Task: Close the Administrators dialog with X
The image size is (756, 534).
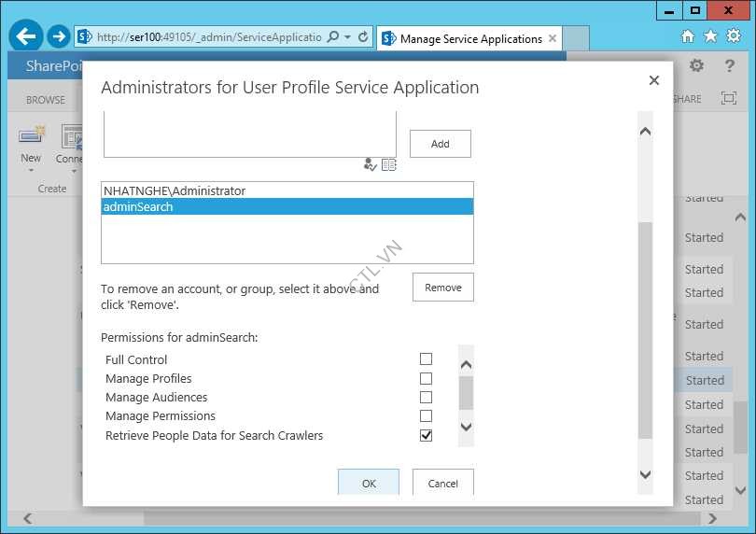Action: coord(653,80)
